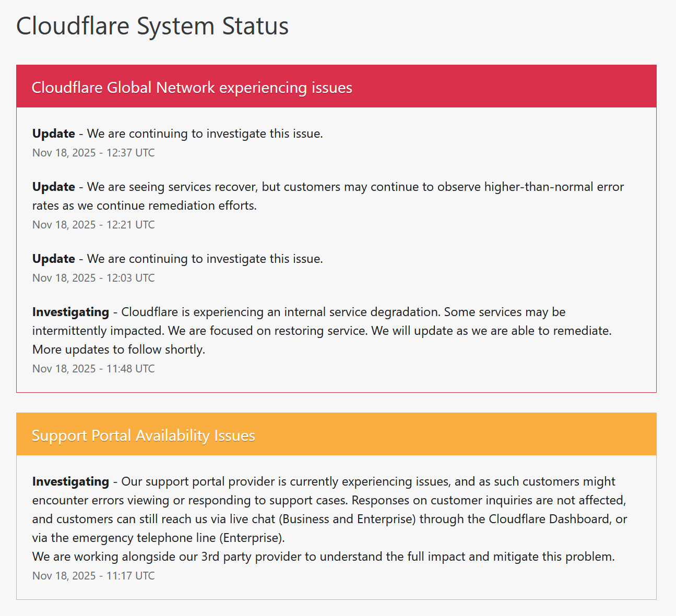
Task: Click the Nov 18, 2025 - 12:21 UTC timestamp
Action: (x=93, y=225)
